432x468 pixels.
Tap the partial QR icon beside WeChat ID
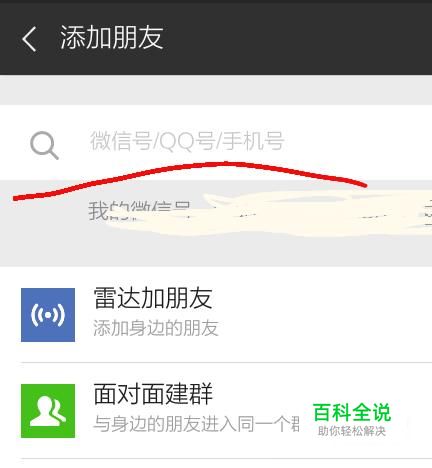[428, 212]
